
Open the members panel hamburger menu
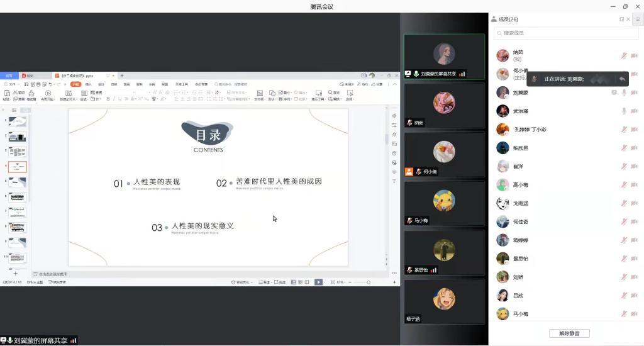[x=637, y=20]
